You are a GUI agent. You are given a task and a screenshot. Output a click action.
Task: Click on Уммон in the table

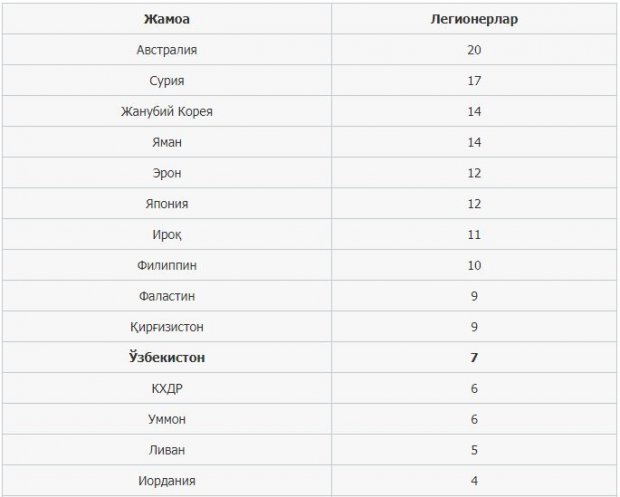point(167,420)
